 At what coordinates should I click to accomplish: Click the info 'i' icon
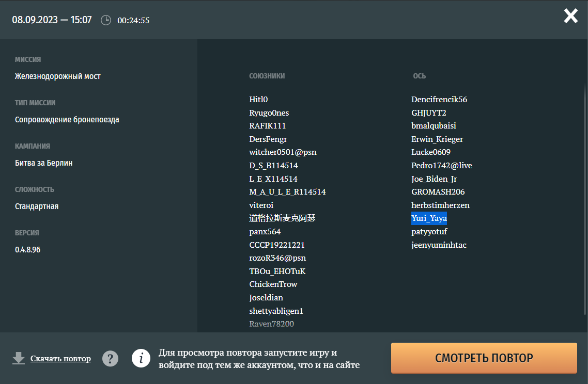click(141, 358)
